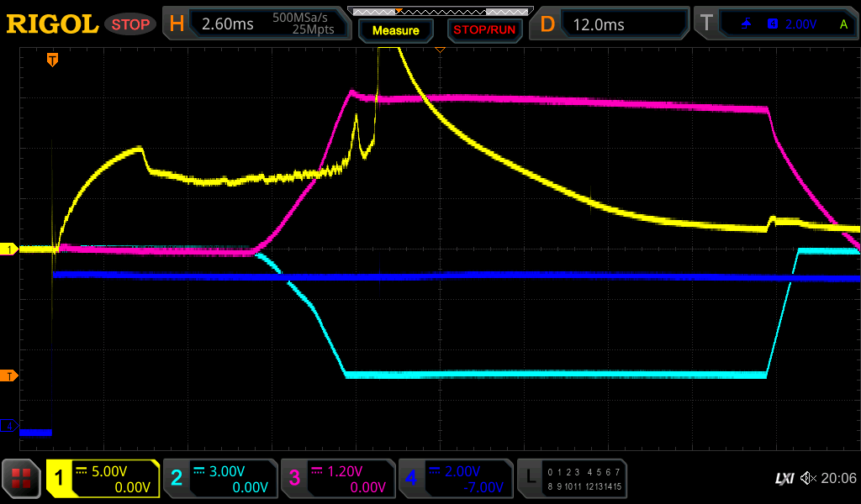Click the LXI network status icon
The width and height of the screenshot is (861, 504).
(784, 478)
